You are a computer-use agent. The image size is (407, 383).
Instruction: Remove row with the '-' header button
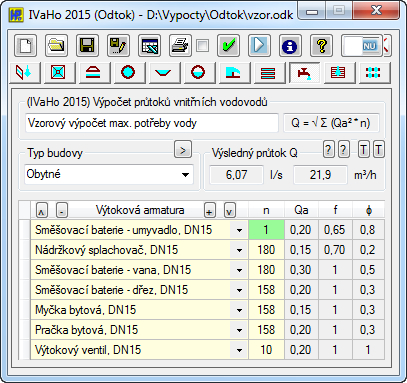click(62, 210)
